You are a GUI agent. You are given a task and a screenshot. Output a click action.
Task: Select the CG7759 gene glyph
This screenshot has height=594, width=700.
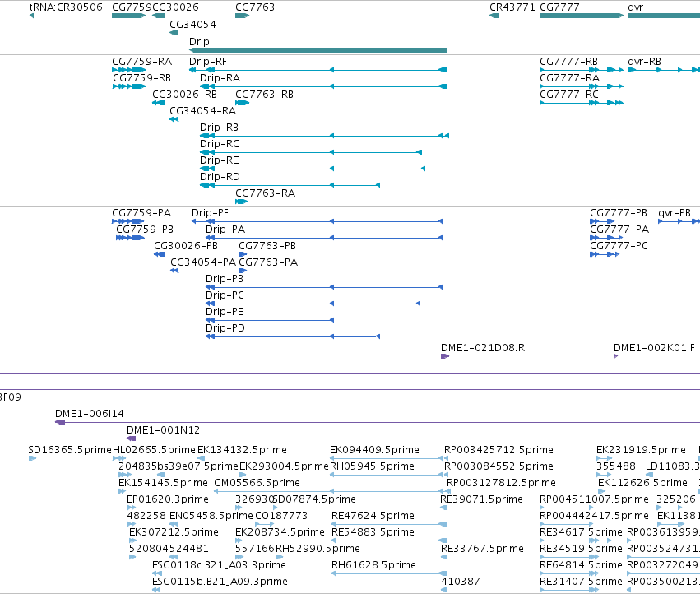coord(128,16)
